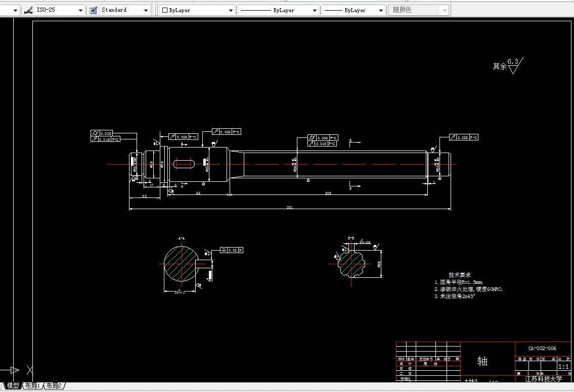Image resolution: width=574 pixels, height=392 pixels.
Task: Select drawing number CA-002-004 in title block
Action: pos(542,349)
